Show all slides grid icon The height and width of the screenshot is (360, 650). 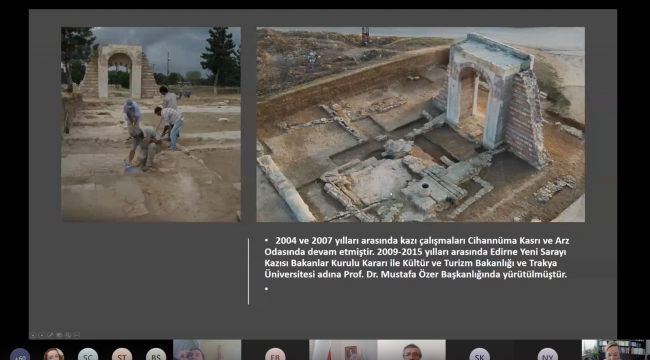(59, 335)
